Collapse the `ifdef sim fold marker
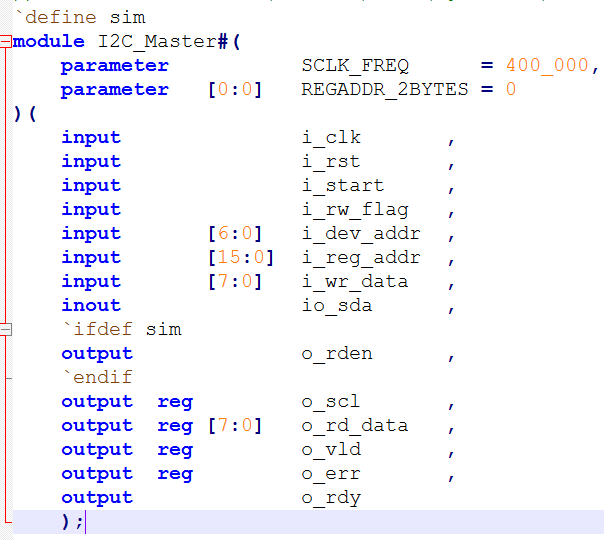Image resolution: width=604 pixels, height=540 pixels. coord(5,330)
